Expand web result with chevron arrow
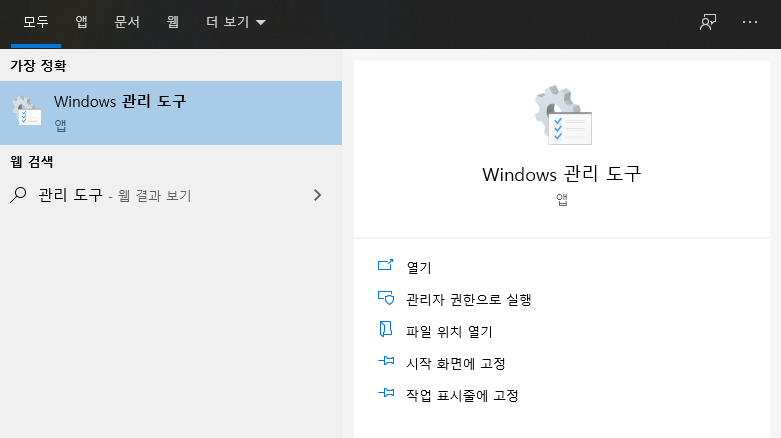Image resolution: width=781 pixels, height=438 pixels. coord(317,195)
